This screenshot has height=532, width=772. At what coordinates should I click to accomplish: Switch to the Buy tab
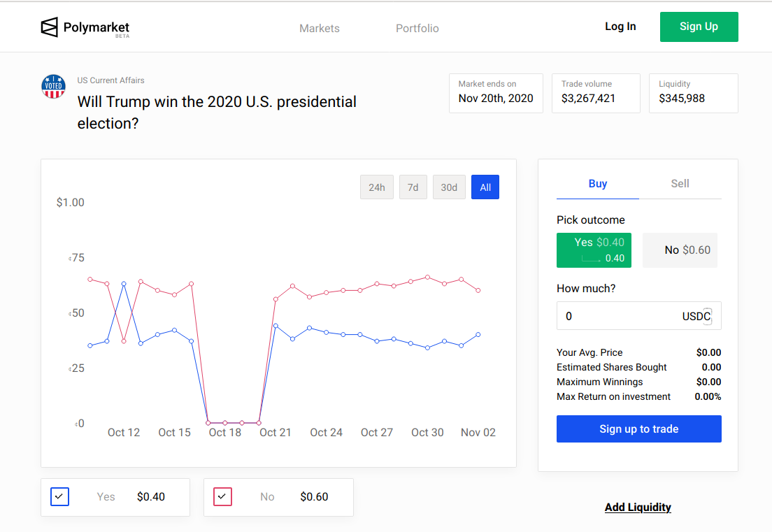598,184
